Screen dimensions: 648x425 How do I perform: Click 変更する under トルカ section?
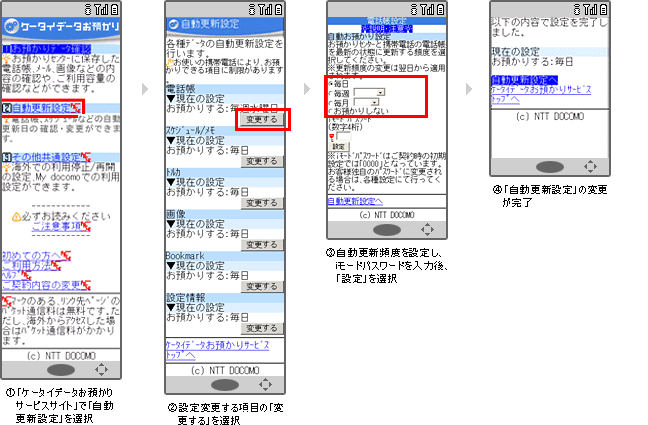click(x=262, y=203)
